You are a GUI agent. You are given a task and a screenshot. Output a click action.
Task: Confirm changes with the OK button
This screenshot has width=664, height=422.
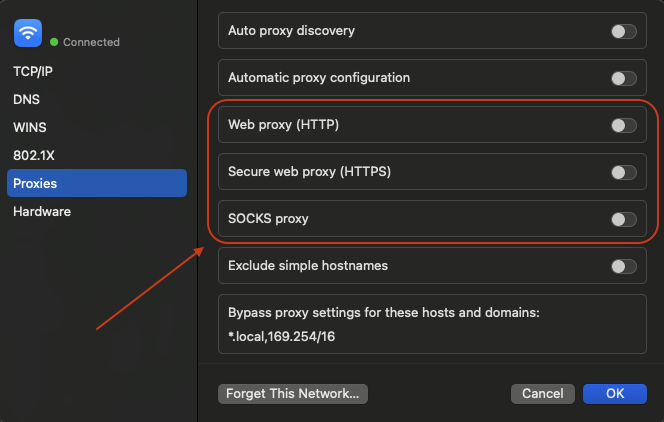614,394
